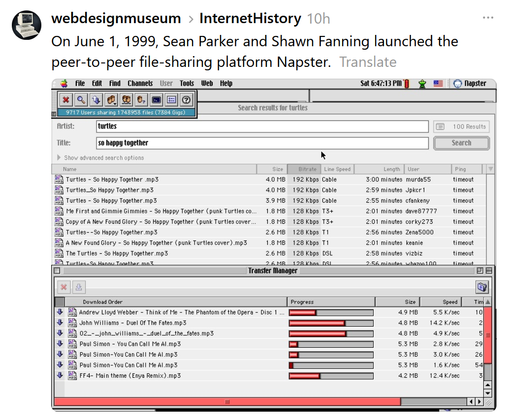
Task: Open the Edit menu
Action: tap(97, 84)
